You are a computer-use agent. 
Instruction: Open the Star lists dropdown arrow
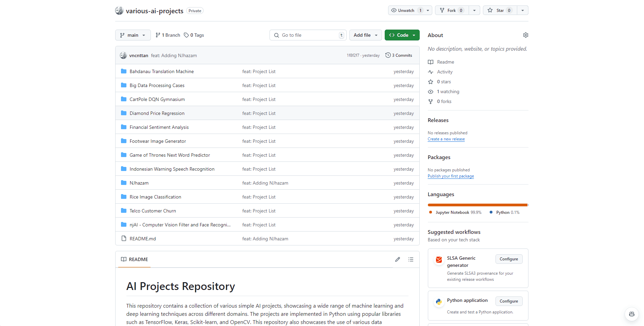point(522,11)
